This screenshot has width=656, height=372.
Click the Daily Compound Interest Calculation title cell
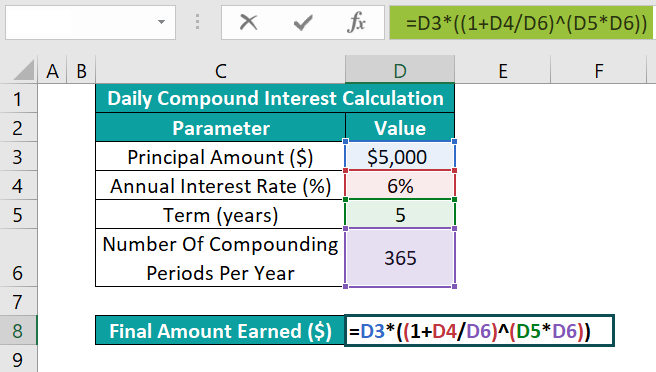coord(275,98)
